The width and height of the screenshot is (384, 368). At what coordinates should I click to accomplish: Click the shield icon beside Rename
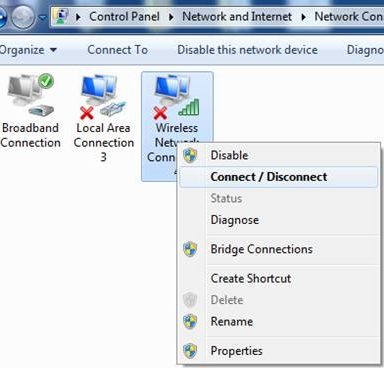pyautogui.click(x=190, y=322)
